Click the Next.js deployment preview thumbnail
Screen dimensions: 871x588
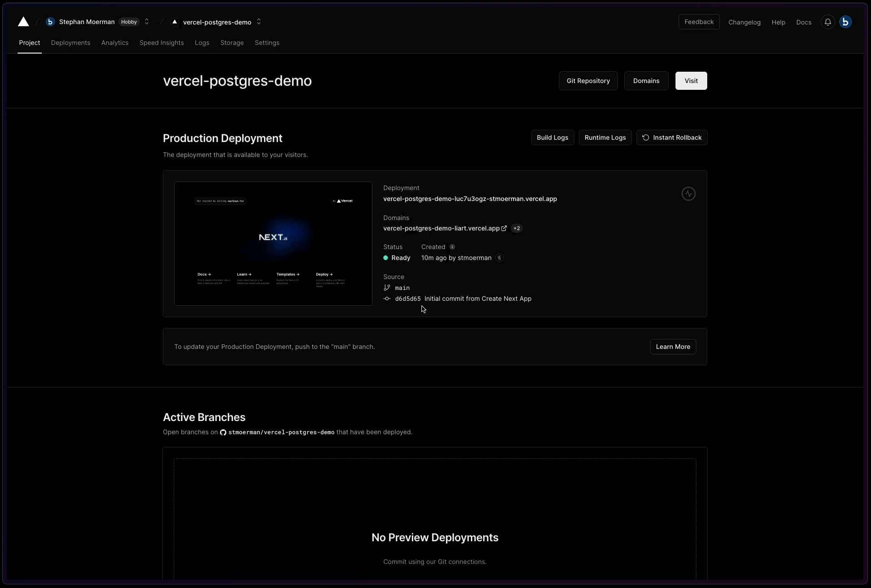coord(273,244)
